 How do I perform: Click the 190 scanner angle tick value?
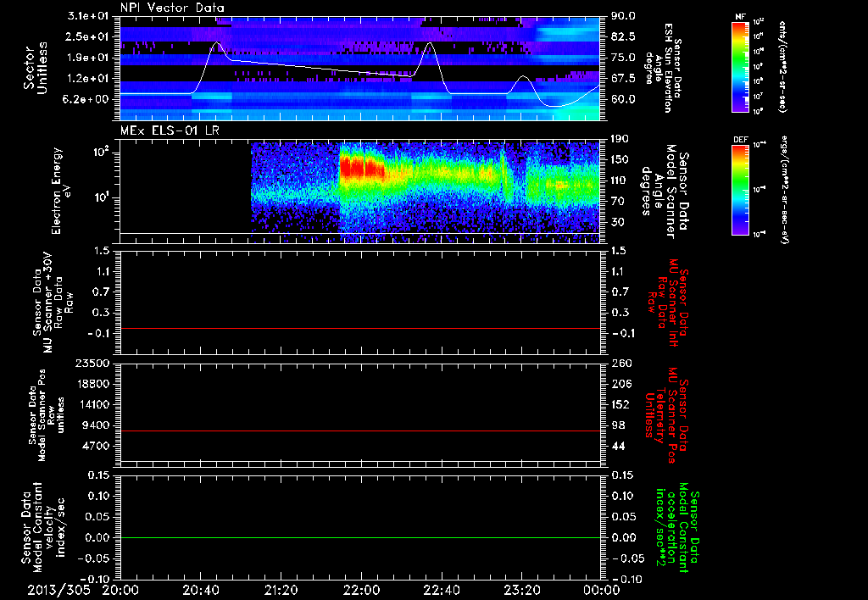[x=620, y=139]
